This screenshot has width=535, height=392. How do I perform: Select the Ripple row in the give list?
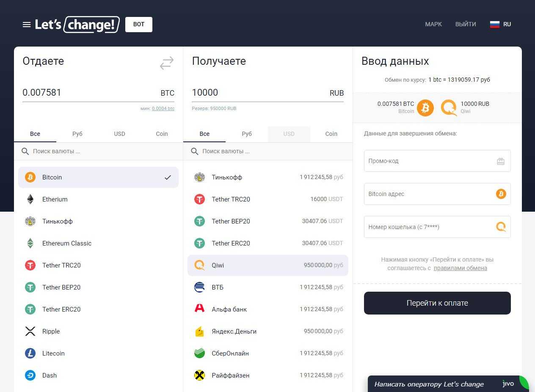click(x=99, y=331)
